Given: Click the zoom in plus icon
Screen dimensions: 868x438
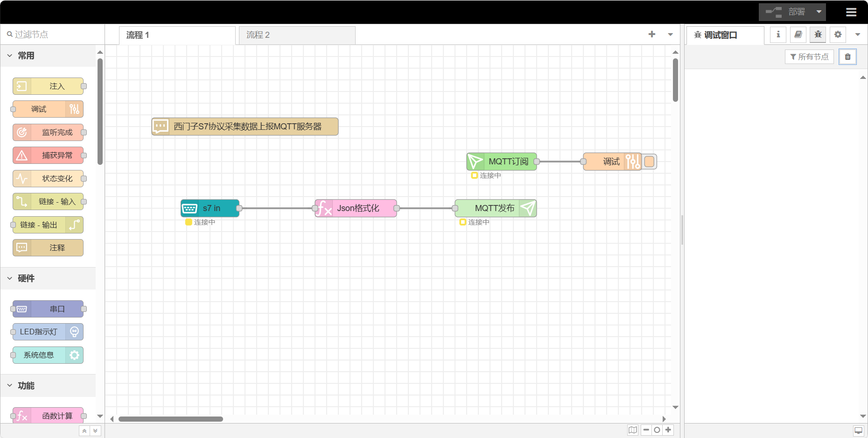Looking at the screenshot, I should (x=668, y=430).
